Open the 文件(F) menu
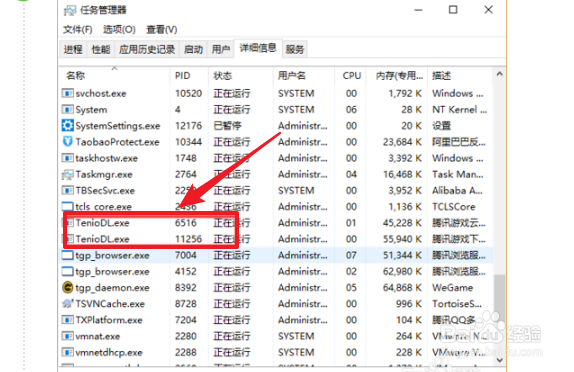This screenshot has height=372, width=574. pos(78,29)
